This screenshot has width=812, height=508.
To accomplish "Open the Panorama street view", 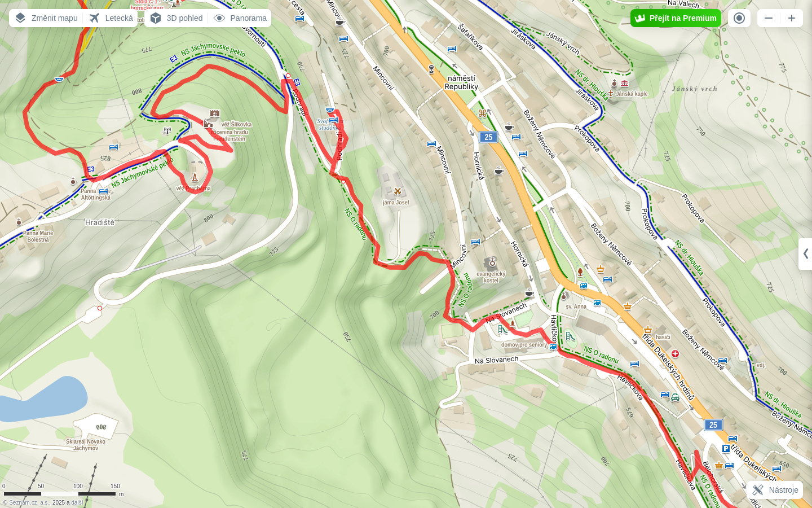I will pyautogui.click(x=240, y=18).
